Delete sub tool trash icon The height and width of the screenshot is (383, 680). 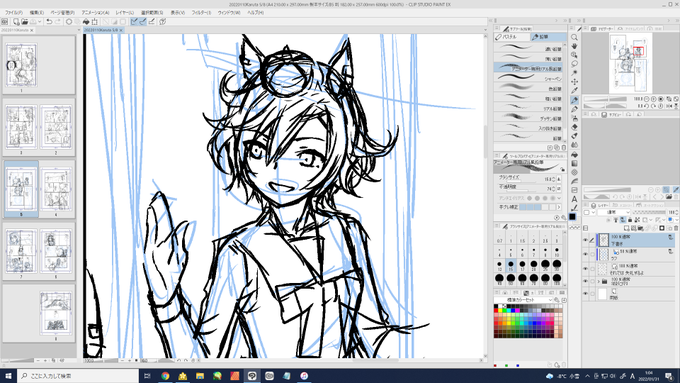[x=563, y=147]
